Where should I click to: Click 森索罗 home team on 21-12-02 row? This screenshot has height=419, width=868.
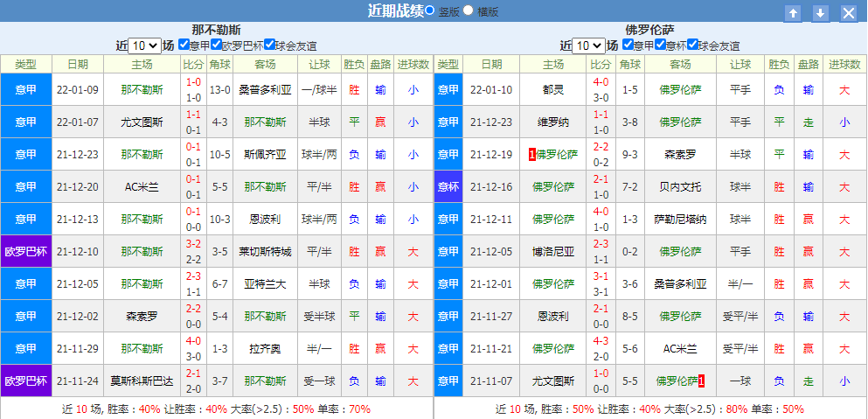click(x=142, y=317)
